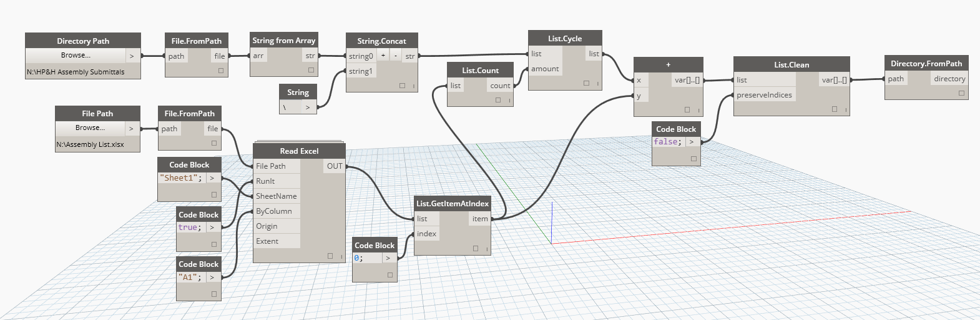
Task: Edit the false code block value
Action: coord(669,142)
